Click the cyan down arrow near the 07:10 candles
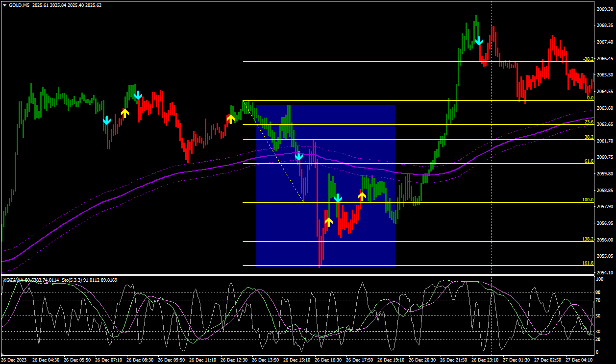Screen dimensions: 616x364 pos(107,120)
